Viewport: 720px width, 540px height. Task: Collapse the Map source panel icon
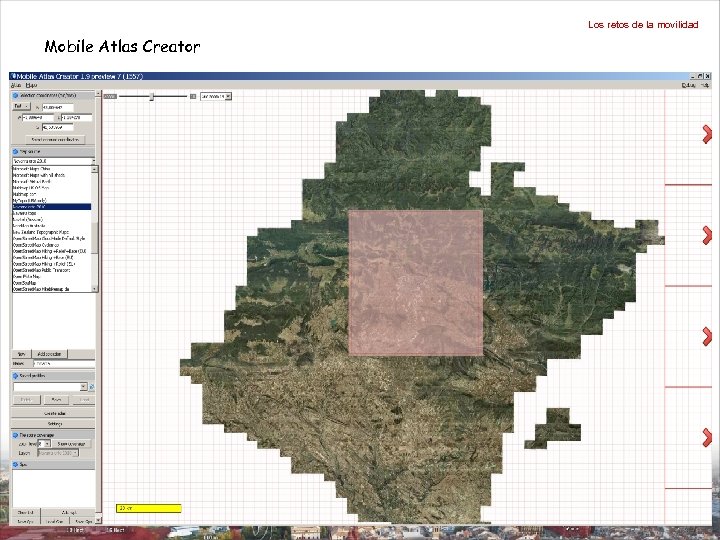[x=15, y=152]
